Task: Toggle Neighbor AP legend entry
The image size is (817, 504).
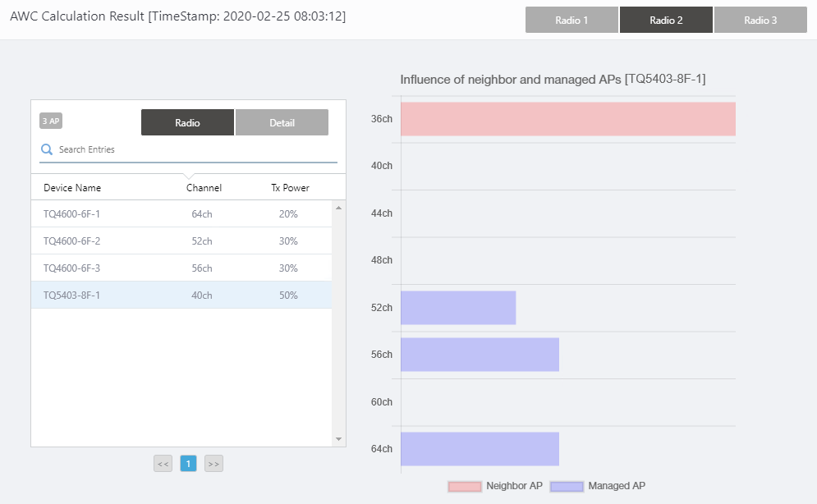Action: click(495, 486)
